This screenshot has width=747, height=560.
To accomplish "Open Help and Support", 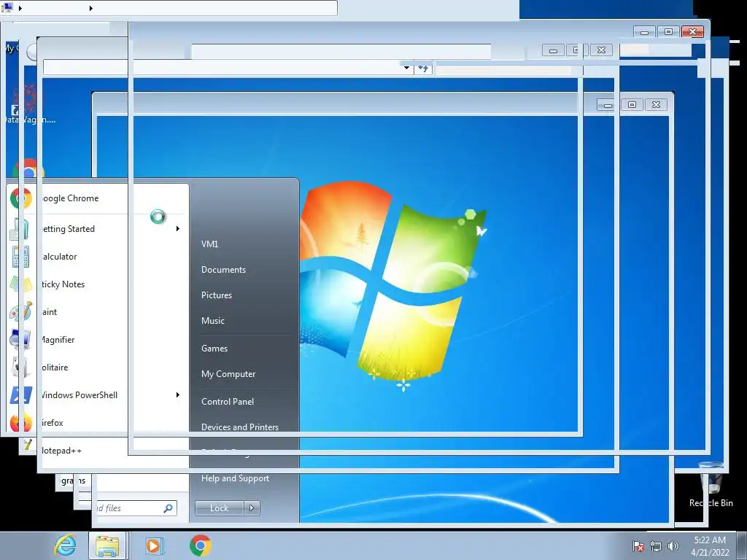I will (235, 478).
